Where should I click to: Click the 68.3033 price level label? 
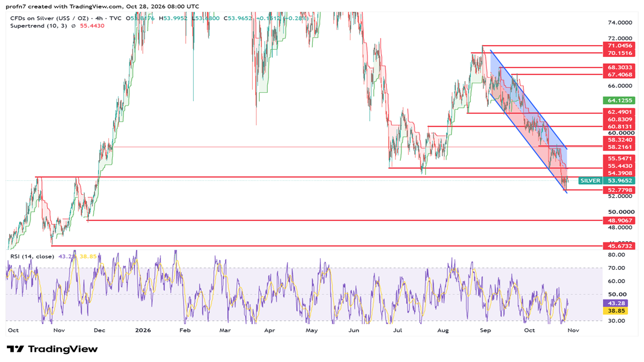pos(620,68)
